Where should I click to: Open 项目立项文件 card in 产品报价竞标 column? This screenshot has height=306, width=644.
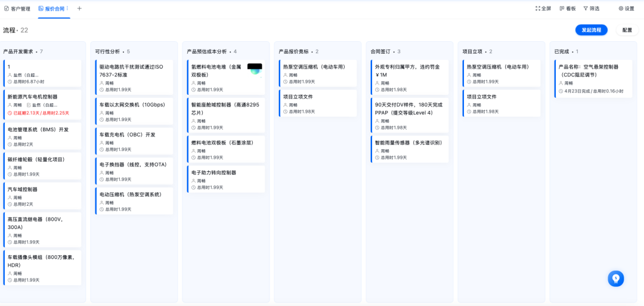[x=318, y=104]
